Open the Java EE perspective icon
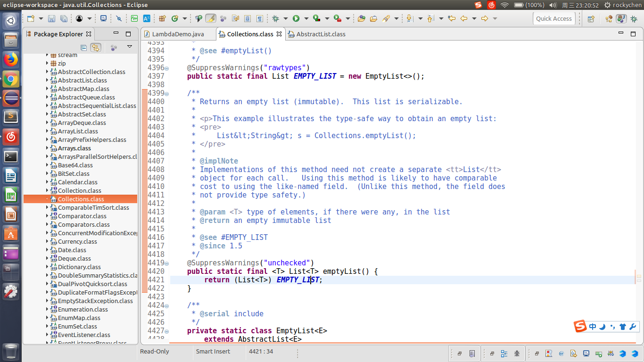The image size is (644, 362). (x=609, y=19)
